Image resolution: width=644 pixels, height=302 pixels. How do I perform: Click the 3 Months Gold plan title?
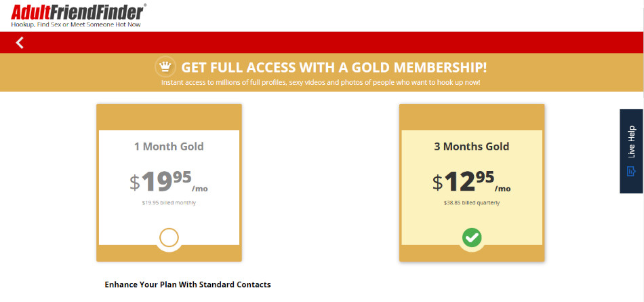click(472, 147)
